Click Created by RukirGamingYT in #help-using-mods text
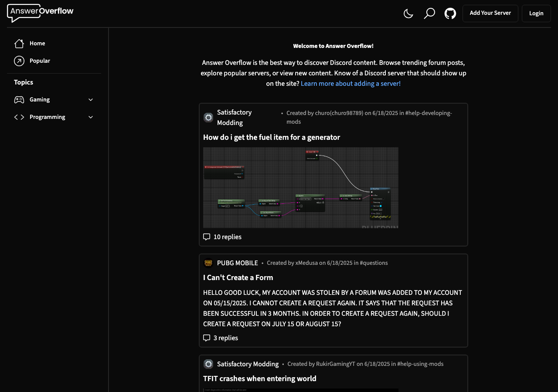 [365, 364]
